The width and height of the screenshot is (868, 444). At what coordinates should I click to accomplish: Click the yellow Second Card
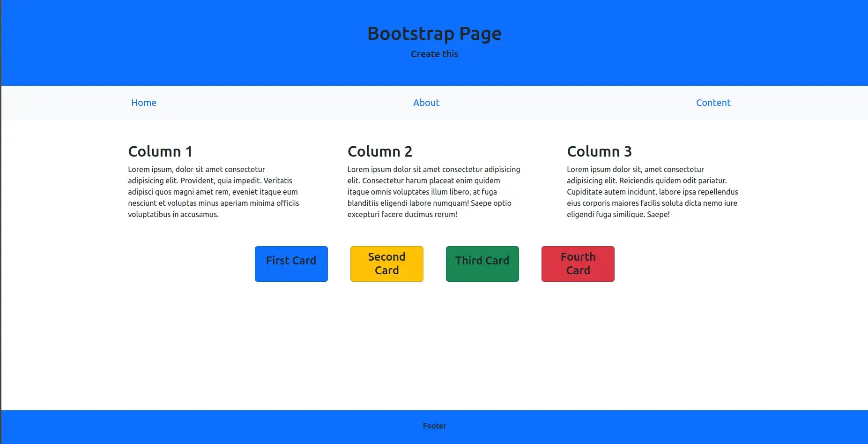point(386,263)
